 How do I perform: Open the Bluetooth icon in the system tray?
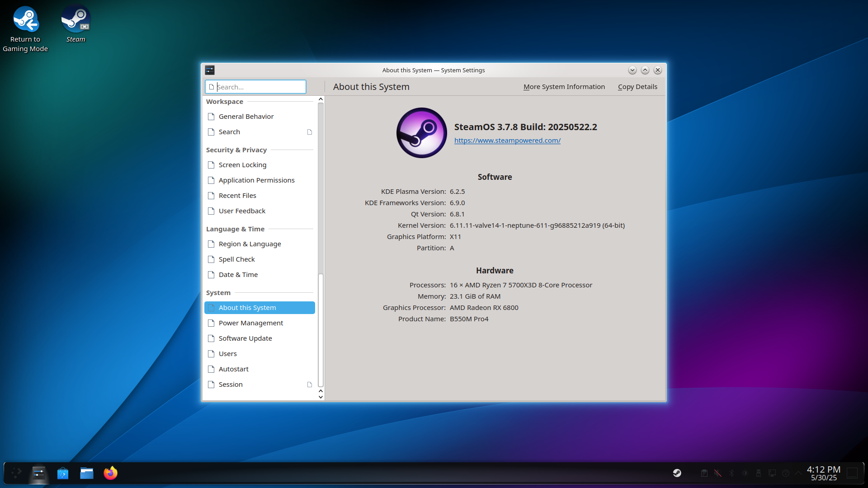[731, 473]
